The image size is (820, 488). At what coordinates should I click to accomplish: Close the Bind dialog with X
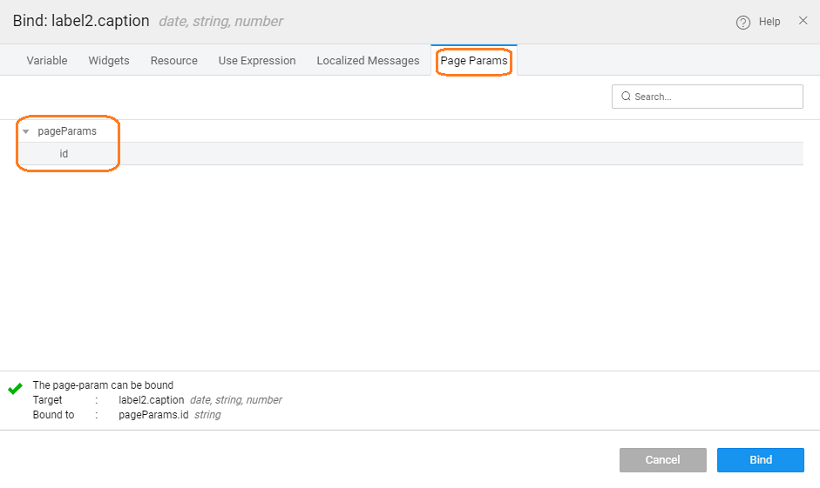click(803, 21)
